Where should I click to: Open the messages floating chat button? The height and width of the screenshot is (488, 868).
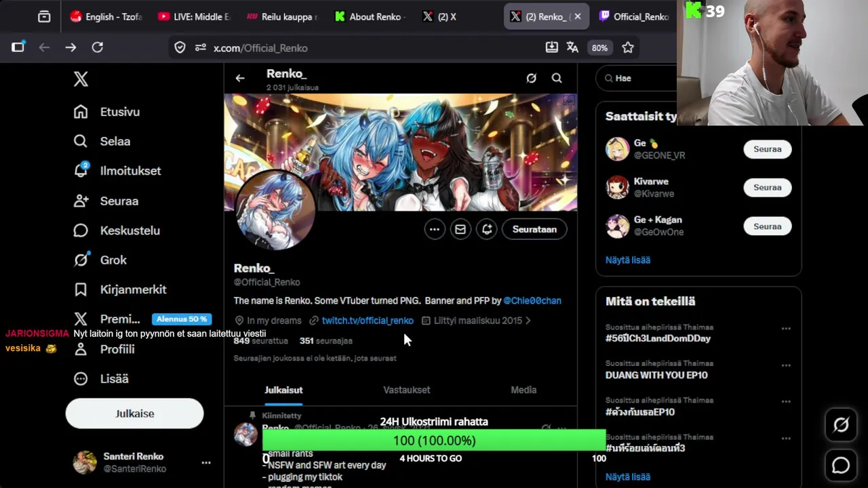841,465
